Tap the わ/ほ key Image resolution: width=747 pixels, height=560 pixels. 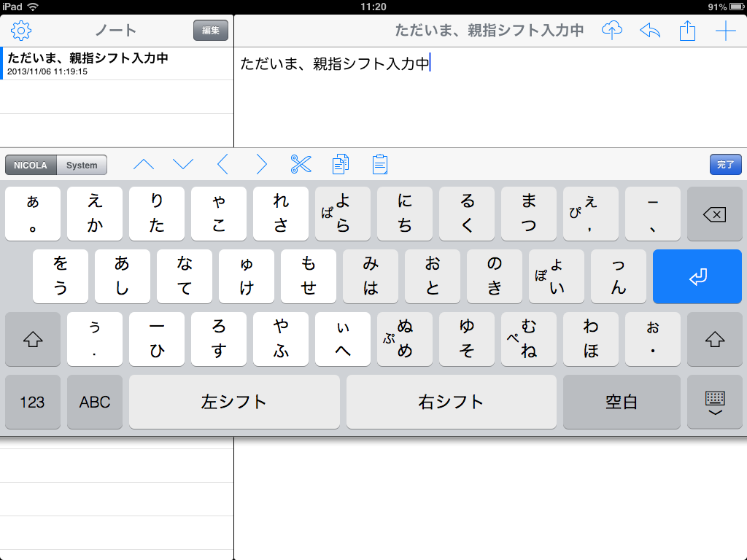[591, 339]
